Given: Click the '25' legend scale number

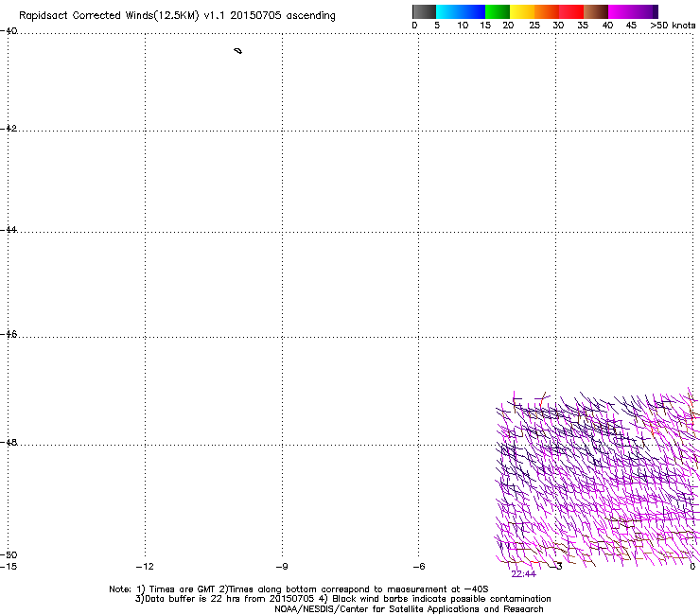Looking at the screenshot, I should (x=534, y=26).
